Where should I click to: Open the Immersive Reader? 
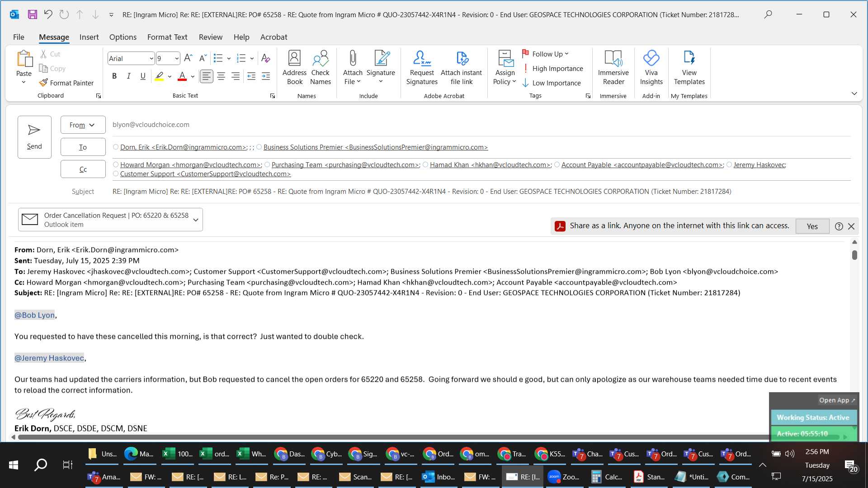tap(613, 67)
